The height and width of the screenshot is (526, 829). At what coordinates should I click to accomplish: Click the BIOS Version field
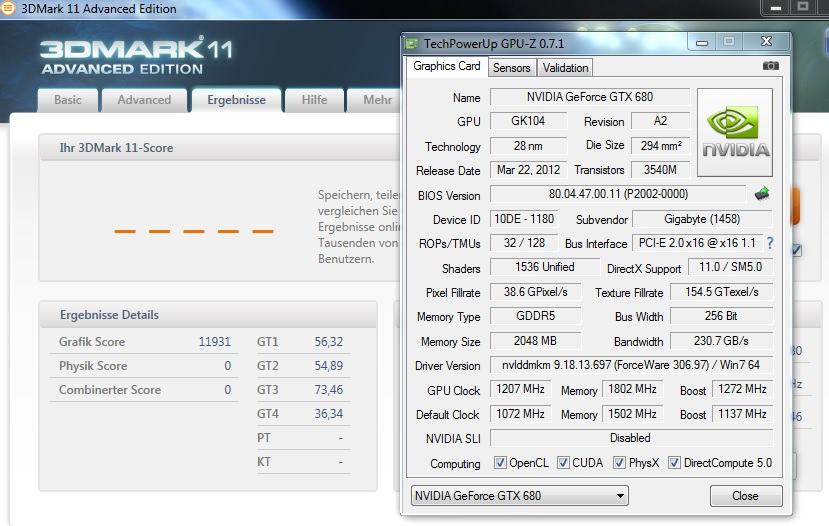point(618,194)
